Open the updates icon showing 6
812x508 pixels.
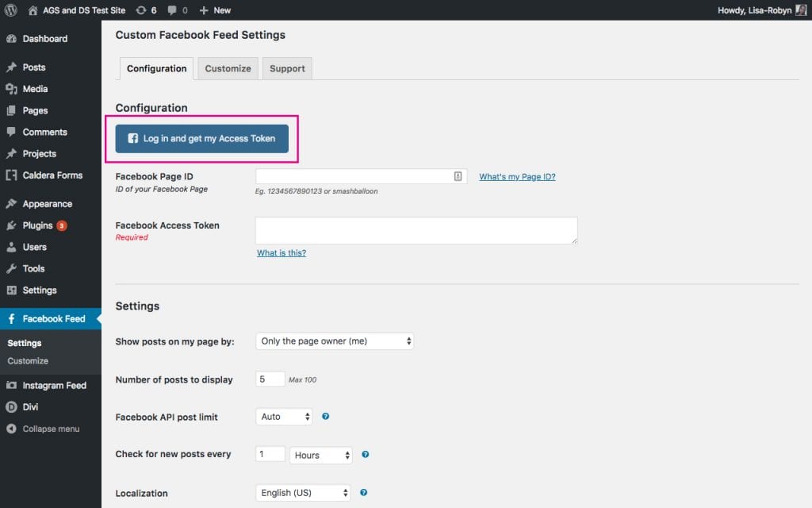[x=146, y=10]
